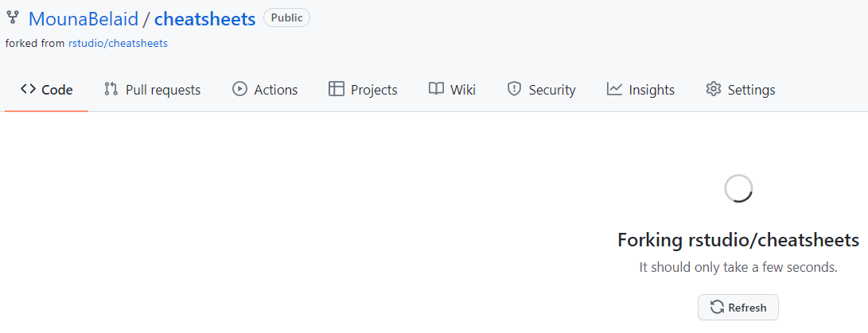Click the Settings gear icon
This screenshot has height=333, width=868.
click(714, 89)
